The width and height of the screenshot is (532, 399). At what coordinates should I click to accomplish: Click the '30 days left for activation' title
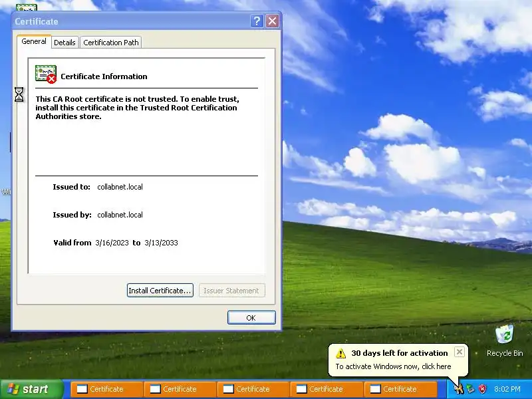(x=400, y=353)
